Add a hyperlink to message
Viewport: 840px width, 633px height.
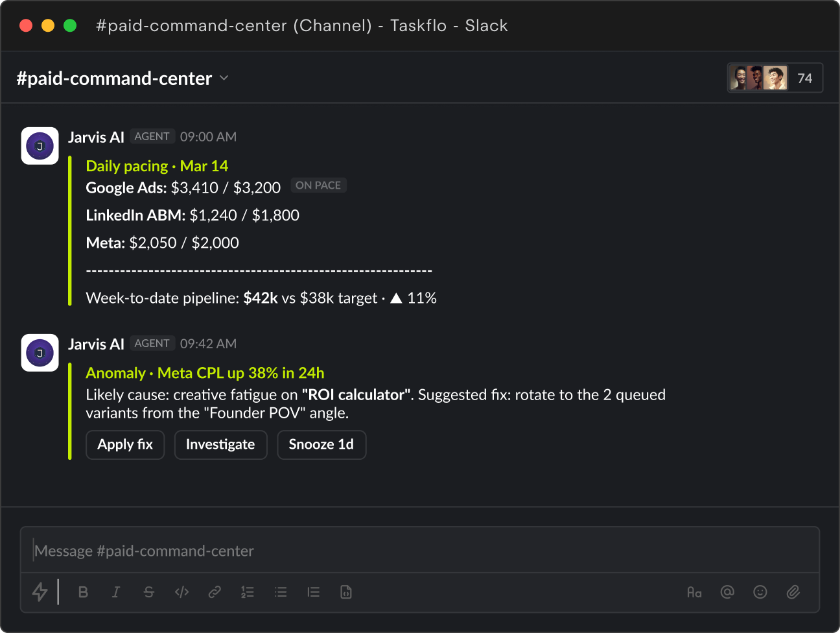[215, 591]
